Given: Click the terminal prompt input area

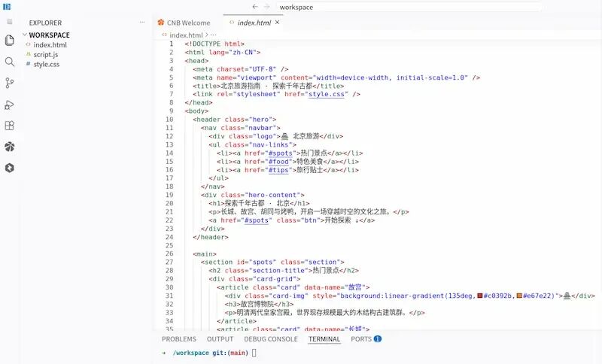Looking at the screenshot, I should pos(254,353).
